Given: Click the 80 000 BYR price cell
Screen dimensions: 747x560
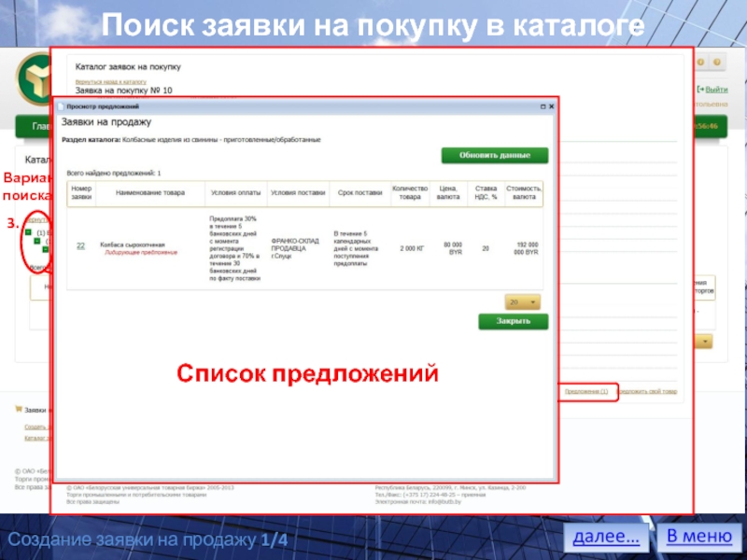Looking at the screenshot, I should click(x=453, y=248).
